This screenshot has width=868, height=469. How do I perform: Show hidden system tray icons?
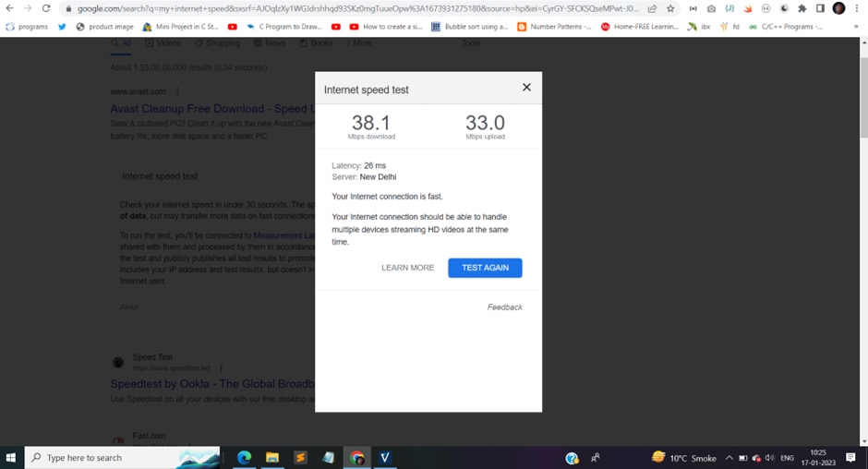[x=729, y=458]
